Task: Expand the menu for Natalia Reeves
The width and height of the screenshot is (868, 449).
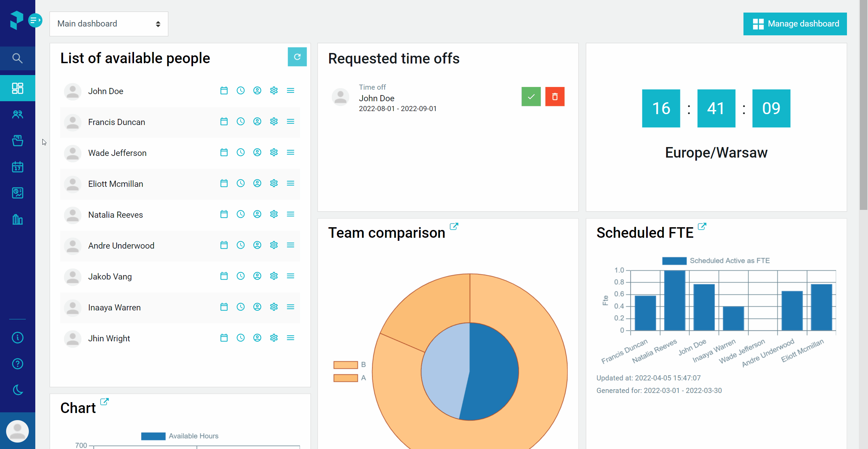Action: [290, 214]
